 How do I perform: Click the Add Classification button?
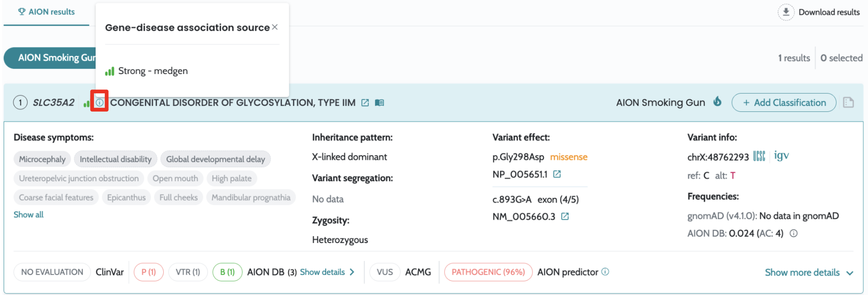(x=784, y=102)
